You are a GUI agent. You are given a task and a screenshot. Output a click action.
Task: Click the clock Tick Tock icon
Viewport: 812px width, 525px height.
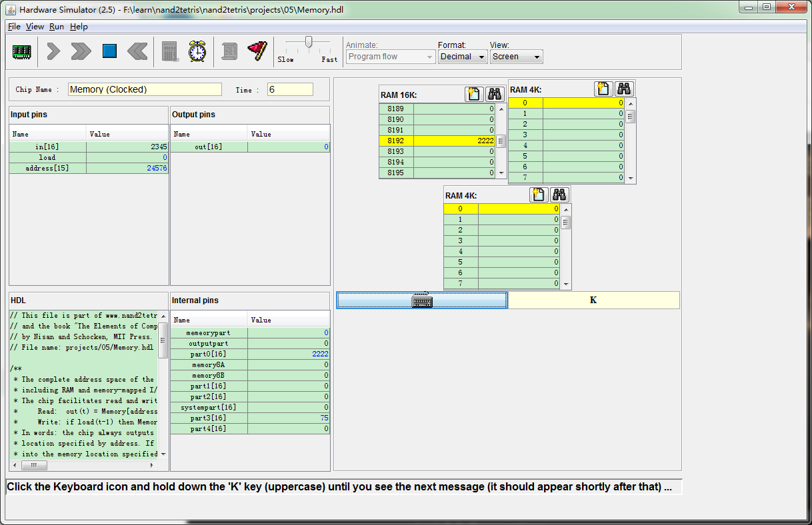pyautogui.click(x=197, y=51)
